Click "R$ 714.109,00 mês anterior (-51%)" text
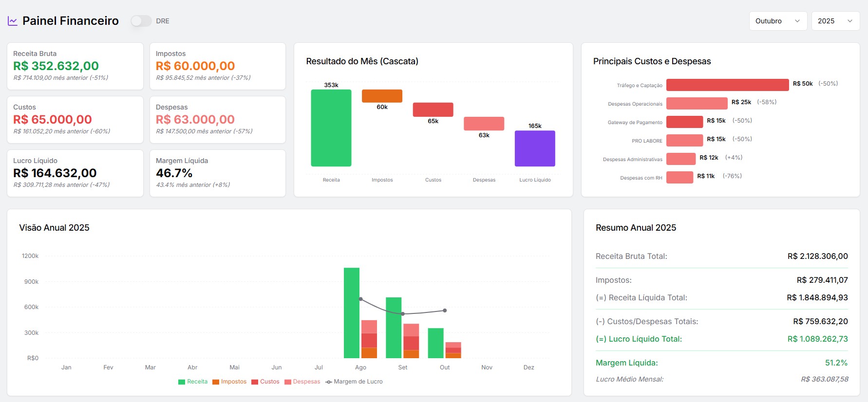The height and width of the screenshot is (402, 868). tap(61, 78)
